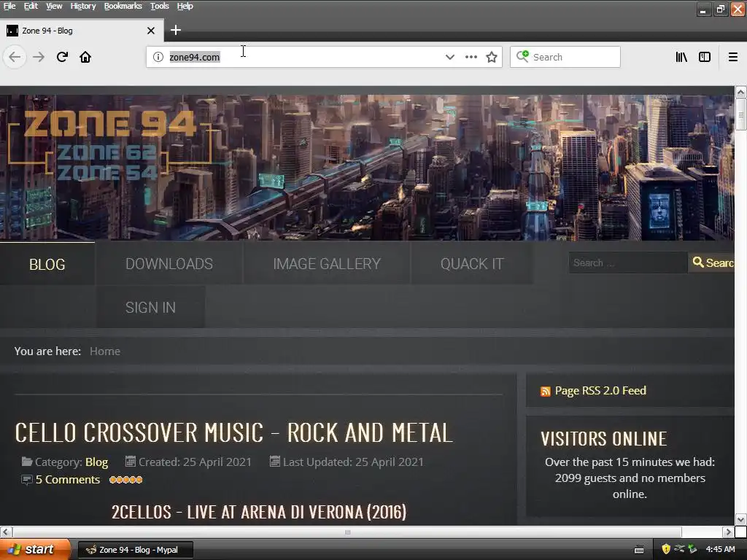
Task: Open the Cello Crossover Music article title
Action: 233,433
